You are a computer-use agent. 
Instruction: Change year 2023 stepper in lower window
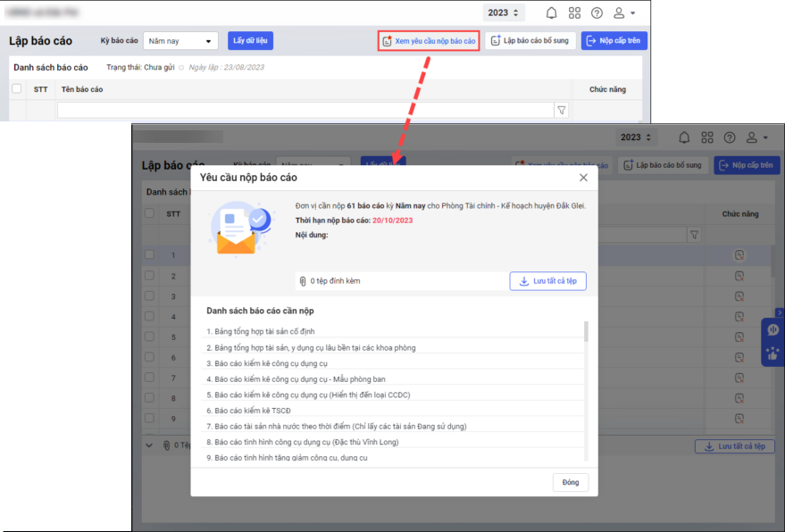coord(636,137)
